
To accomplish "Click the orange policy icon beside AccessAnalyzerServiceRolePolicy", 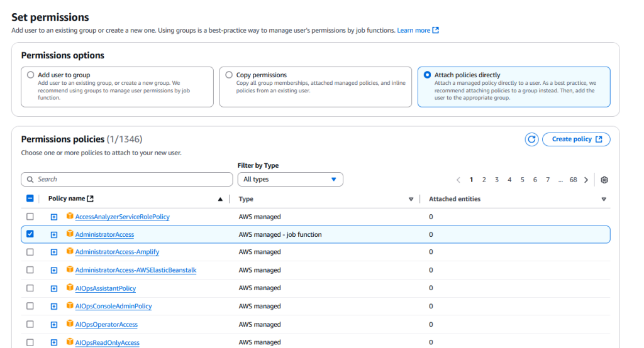I will coord(70,216).
